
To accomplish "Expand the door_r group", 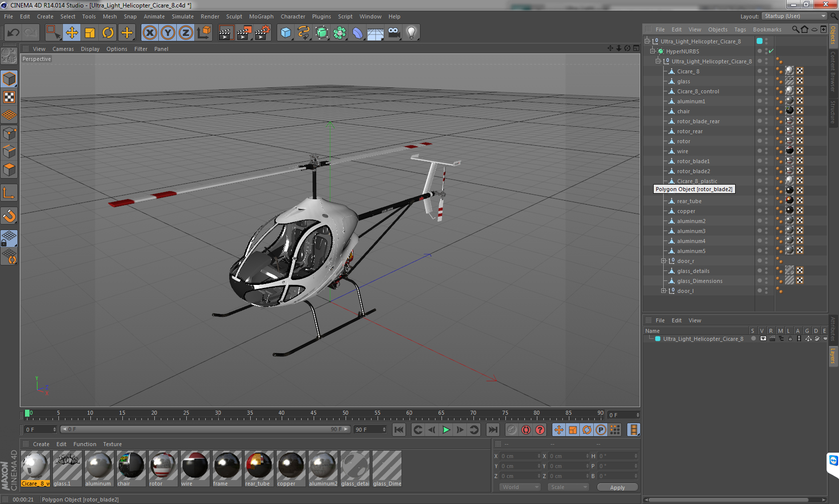I will coord(664,261).
